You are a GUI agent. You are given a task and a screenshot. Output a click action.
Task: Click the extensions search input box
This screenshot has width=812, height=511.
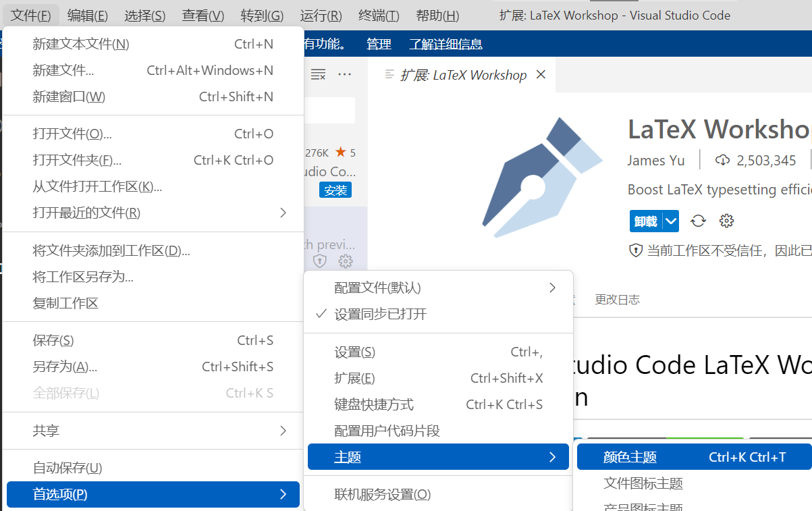tap(331, 110)
